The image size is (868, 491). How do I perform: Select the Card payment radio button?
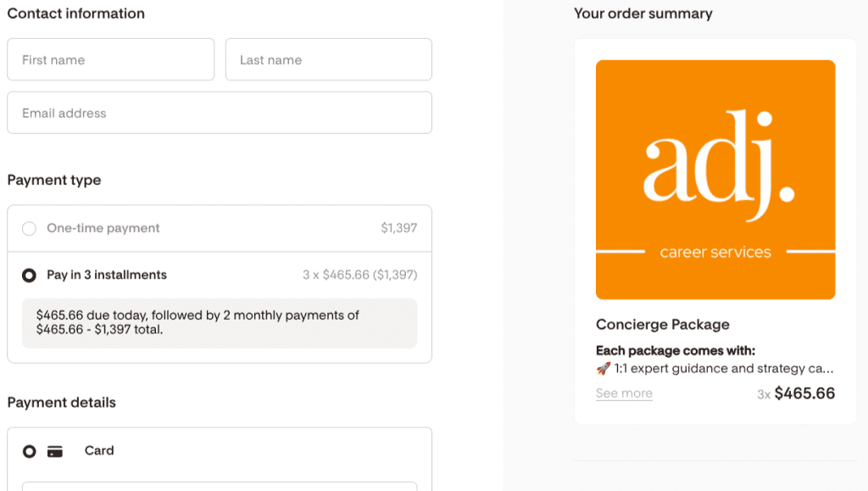tap(30, 451)
